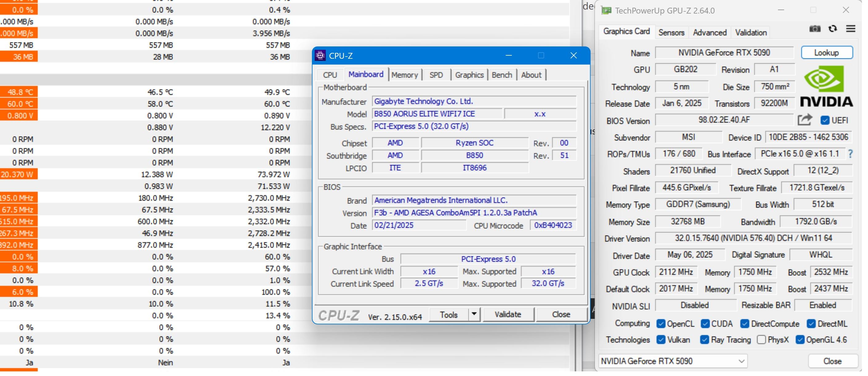The width and height of the screenshot is (868, 376).
Task: Switch to the Sensors tab
Action: 671,33
